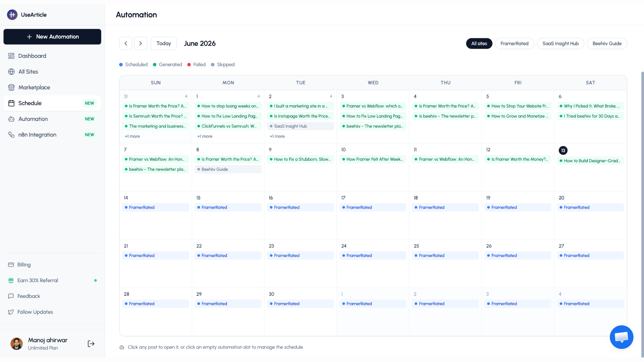Click the Earn 30% Referral gift icon
This screenshot has width=644, height=362.
pos(11,281)
